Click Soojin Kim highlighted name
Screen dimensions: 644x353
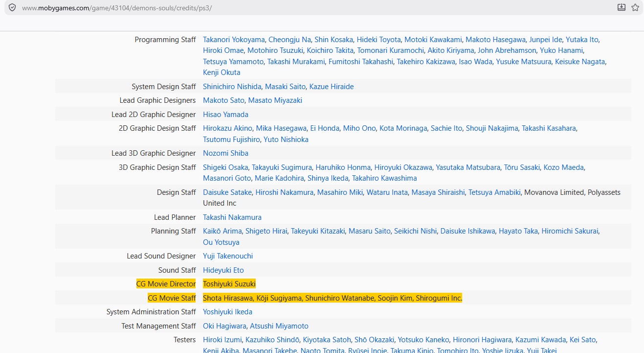395,298
